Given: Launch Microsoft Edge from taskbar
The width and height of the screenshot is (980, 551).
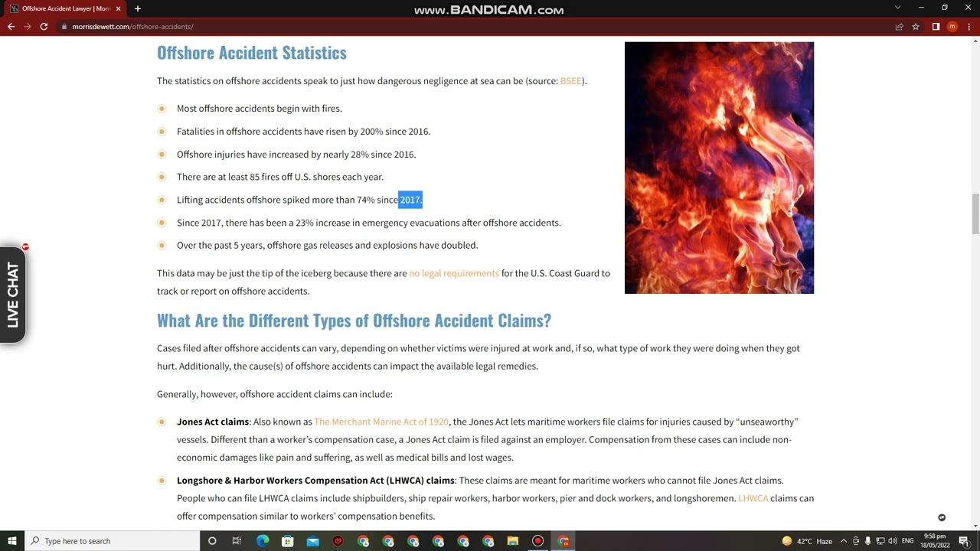Looking at the screenshot, I should coord(263,541).
